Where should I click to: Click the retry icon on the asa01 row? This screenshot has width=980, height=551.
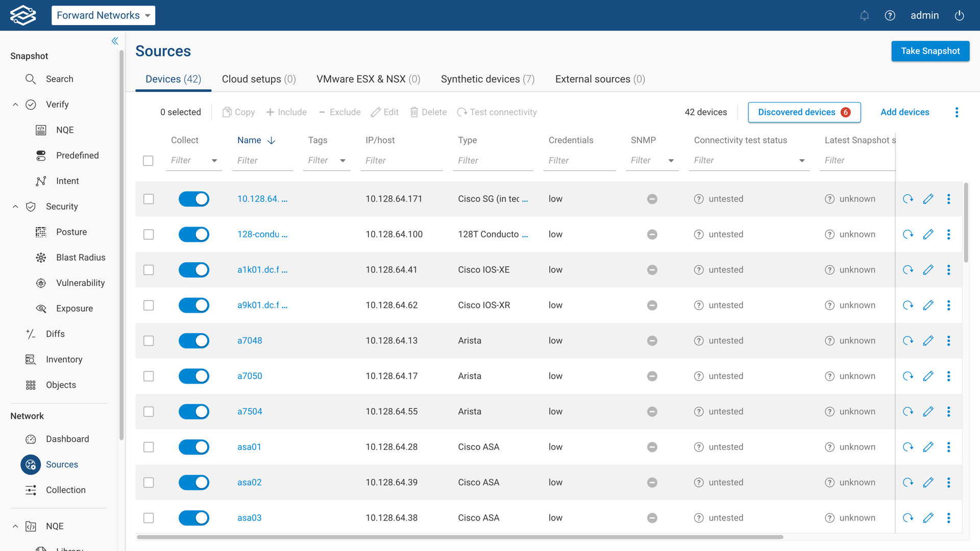908,447
